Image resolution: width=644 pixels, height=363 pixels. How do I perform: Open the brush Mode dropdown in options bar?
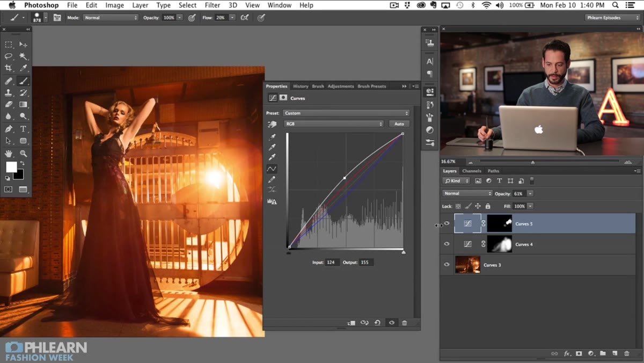click(x=110, y=18)
